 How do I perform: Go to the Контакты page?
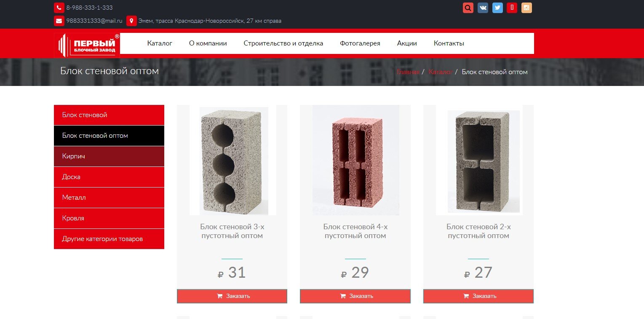pyautogui.click(x=449, y=43)
